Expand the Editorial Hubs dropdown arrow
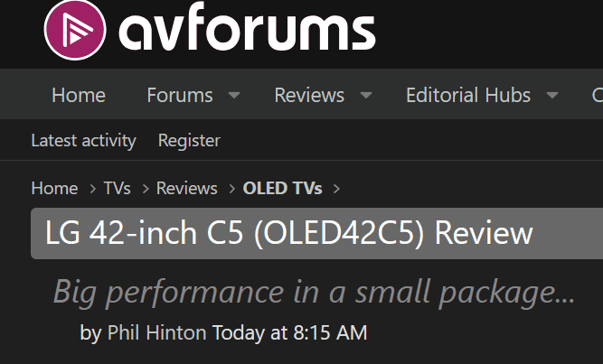This screenshot has width=603, height=364. 552,95
